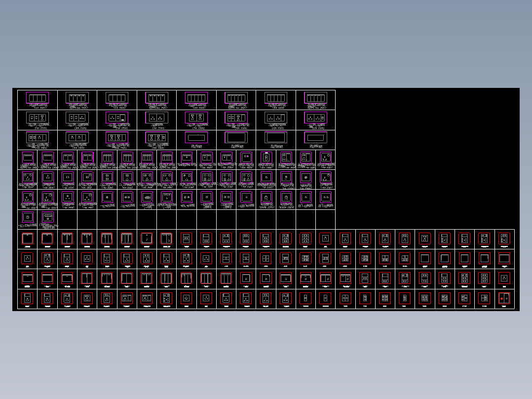Select the power-button symbol in a red frame
Image resolution: width=532 pixels, height=399 pixels.
point(186,298)
